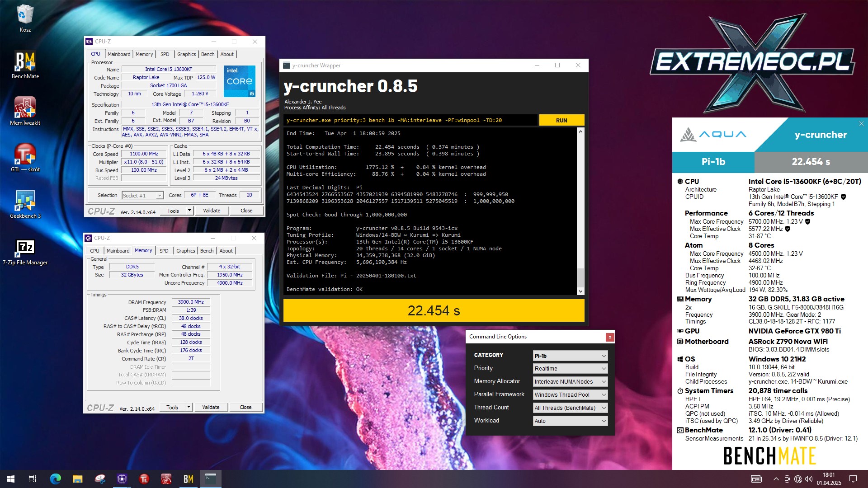
Task: Switch to the Mainboard tab in upper CPU-Z
Action: [119, 54]
